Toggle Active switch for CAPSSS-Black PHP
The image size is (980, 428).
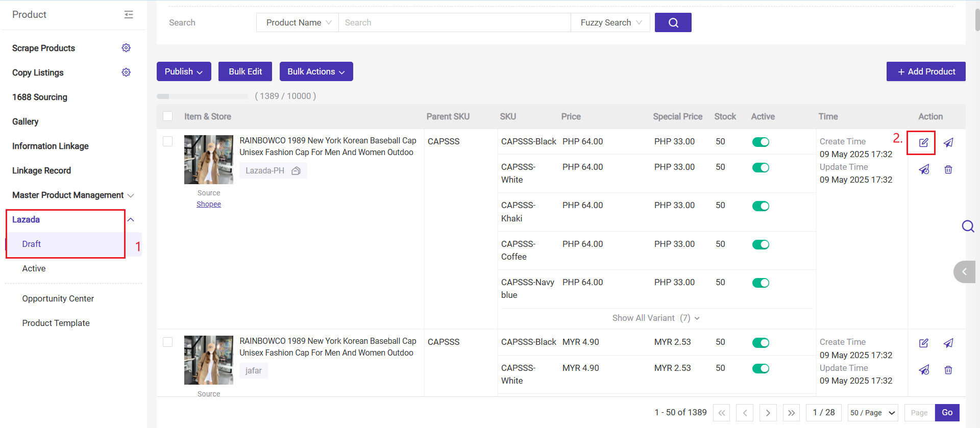point(761,142)
